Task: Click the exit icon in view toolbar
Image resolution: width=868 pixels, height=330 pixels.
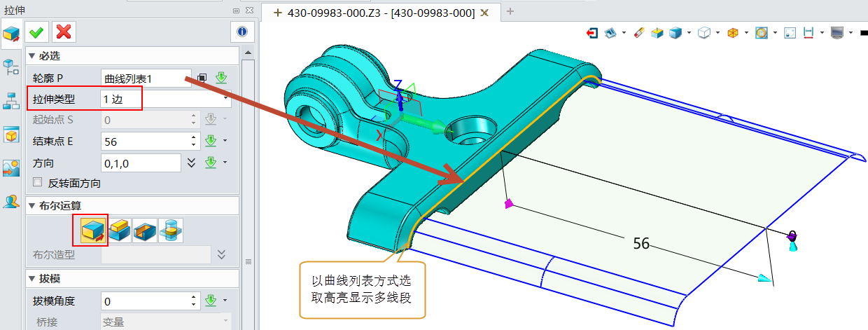Action: [593, 33]
